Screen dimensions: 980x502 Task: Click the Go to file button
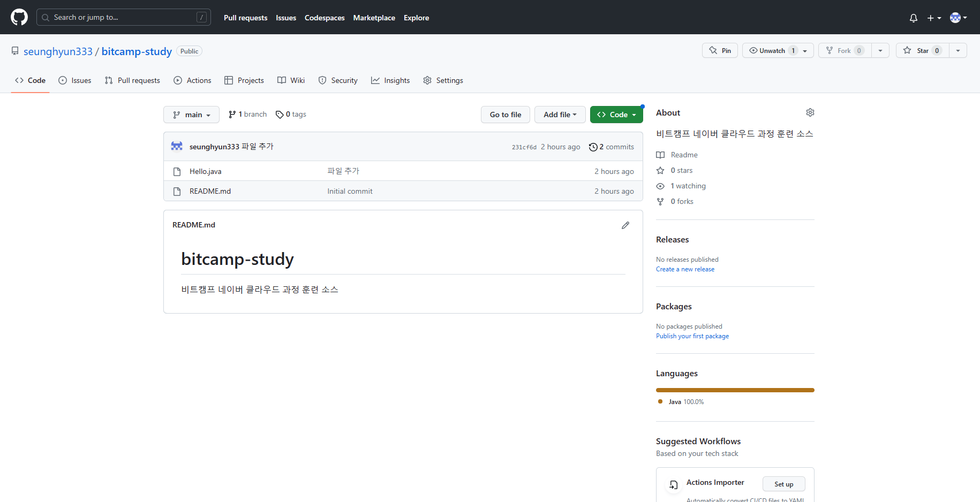tap(506, 115)
